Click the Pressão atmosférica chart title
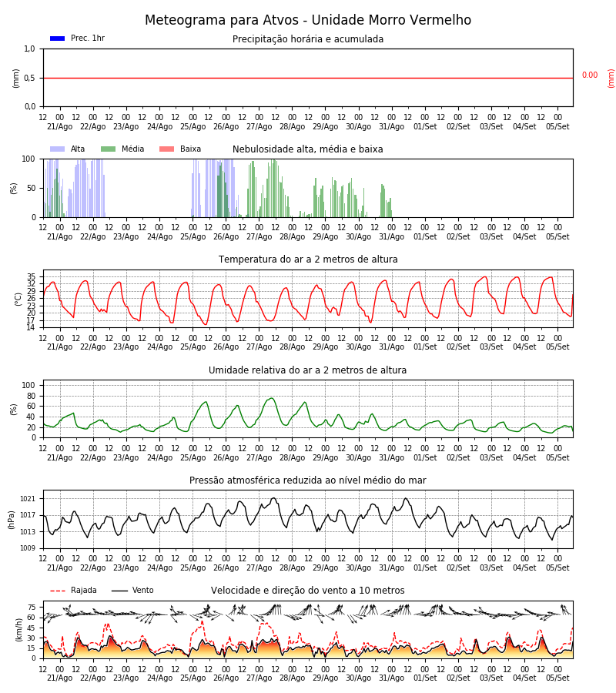Screen dimensions: 616x693 point(308,480)
